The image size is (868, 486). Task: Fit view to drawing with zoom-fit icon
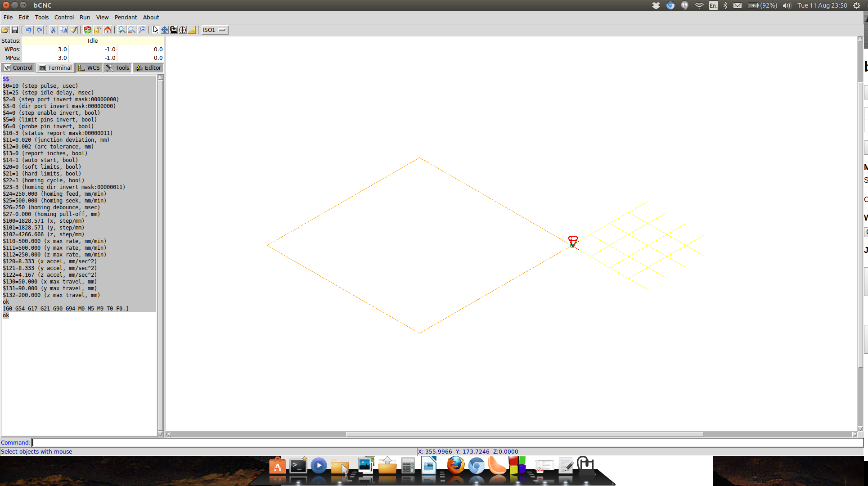[x=142, y=30]
